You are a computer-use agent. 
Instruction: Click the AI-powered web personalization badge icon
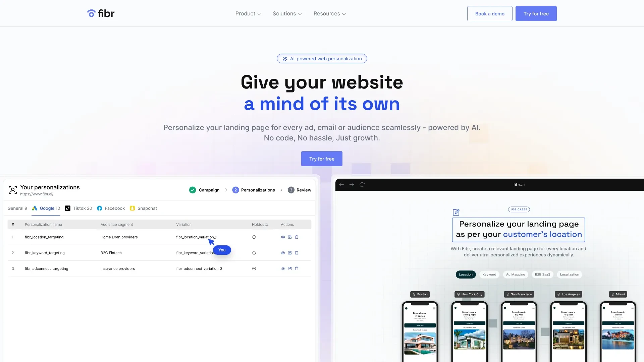[285, 58]
